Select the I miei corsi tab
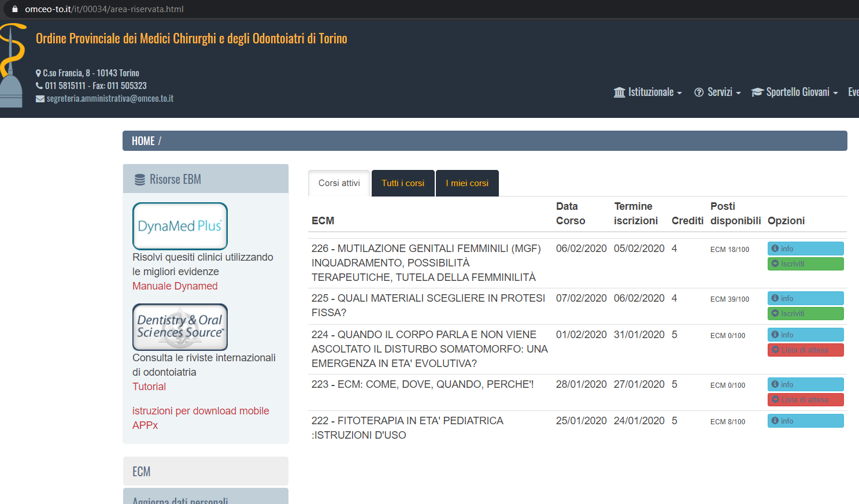The image size is (859, 504). pos(467,183)
